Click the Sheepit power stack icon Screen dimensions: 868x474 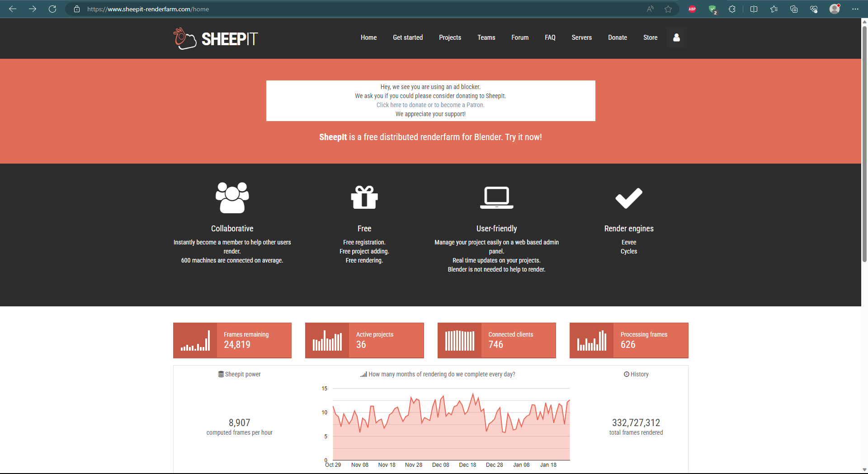click(x=220, y=374)
